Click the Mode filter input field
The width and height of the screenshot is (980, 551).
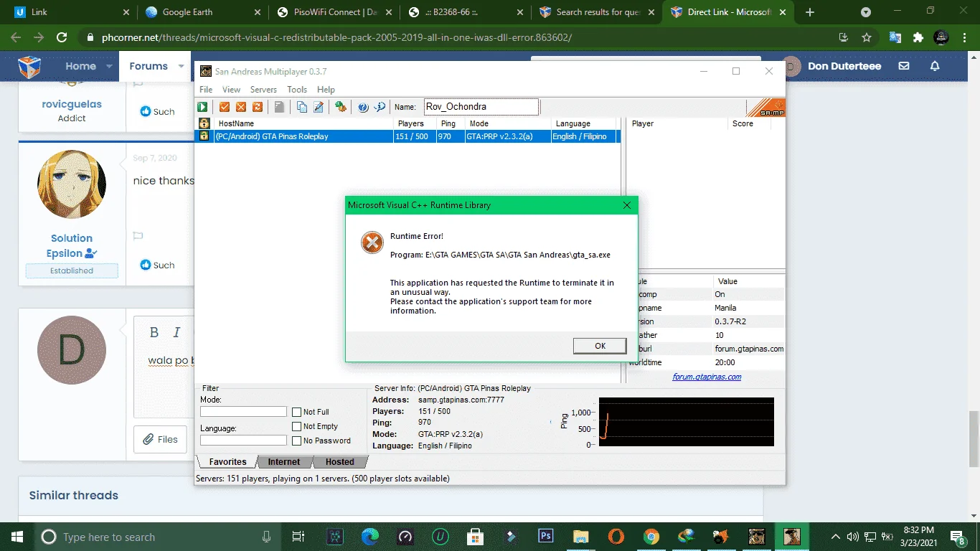click(243, 412)
